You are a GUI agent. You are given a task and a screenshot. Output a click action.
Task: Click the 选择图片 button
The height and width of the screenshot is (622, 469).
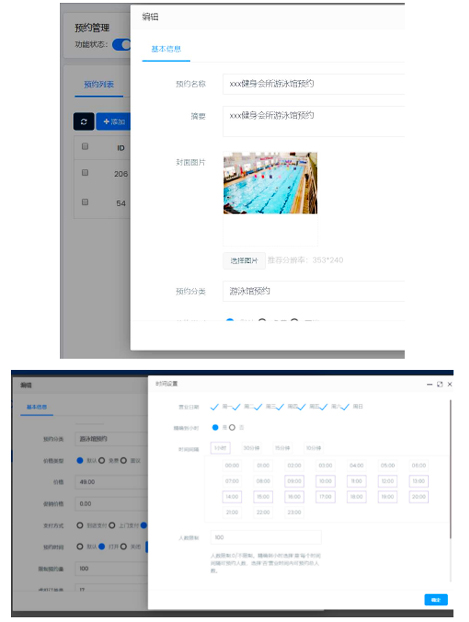pyautogui.click(x=244, y=261)
